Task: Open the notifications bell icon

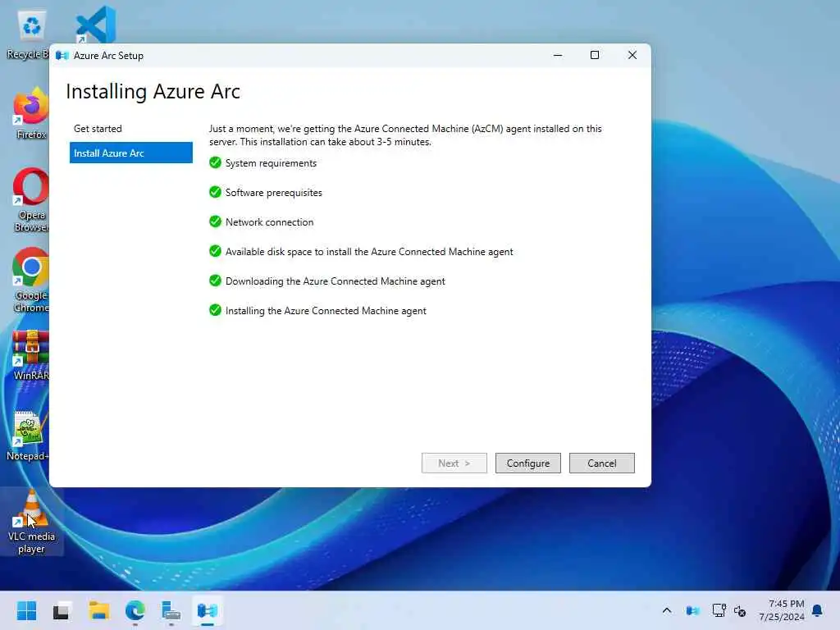Action: coord(818,610)
